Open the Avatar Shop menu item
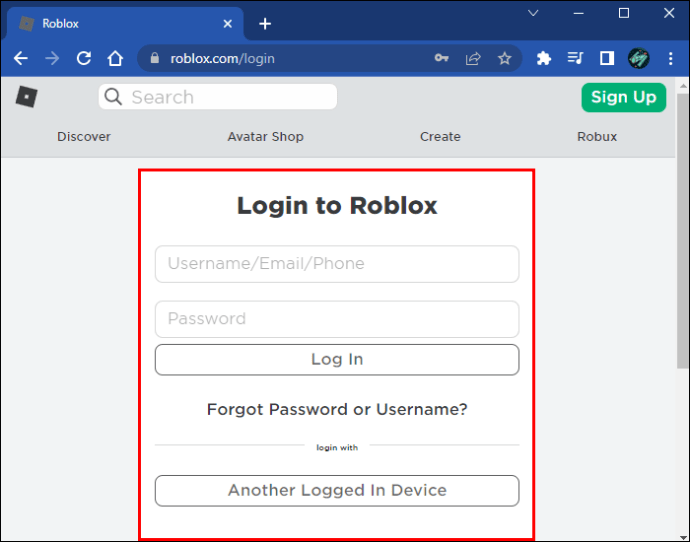 coord(265,136)
